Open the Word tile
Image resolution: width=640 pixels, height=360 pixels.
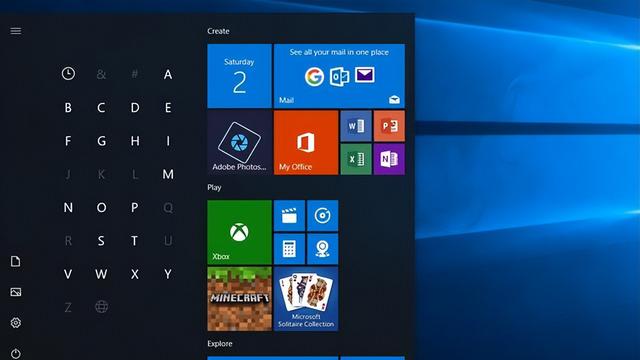pos(356,126)
